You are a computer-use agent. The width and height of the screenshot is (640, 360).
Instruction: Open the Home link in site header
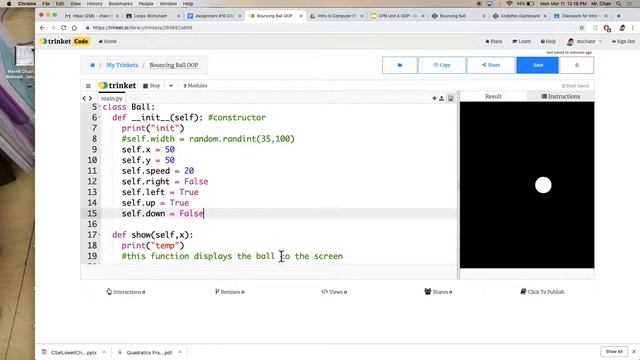tap(108, 41)
